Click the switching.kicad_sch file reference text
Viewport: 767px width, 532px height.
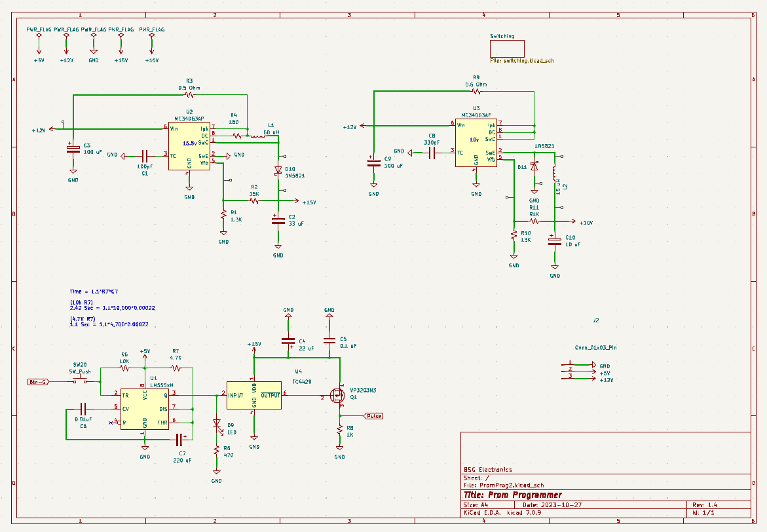point(521,60)
